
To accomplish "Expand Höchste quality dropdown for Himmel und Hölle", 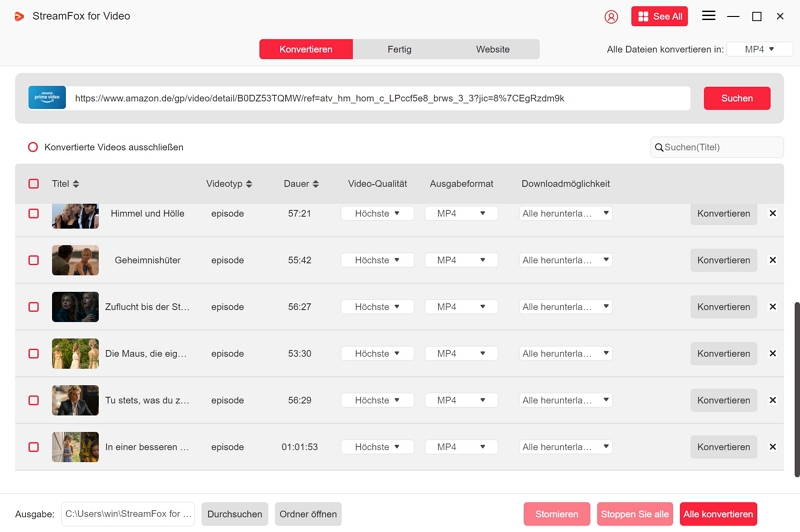I will click(377, 213).
